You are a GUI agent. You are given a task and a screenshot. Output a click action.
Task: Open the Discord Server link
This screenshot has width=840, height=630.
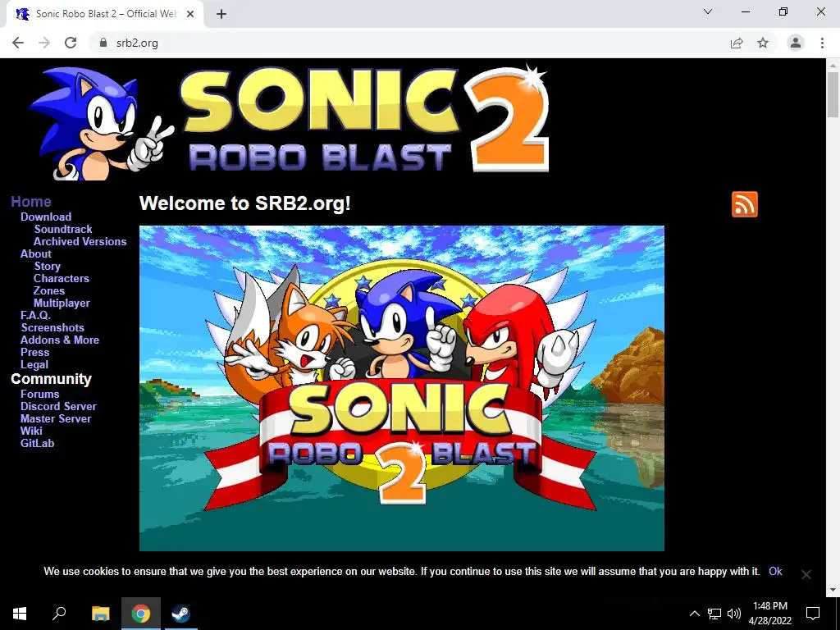pyautogui.click(x=58, y=407)
